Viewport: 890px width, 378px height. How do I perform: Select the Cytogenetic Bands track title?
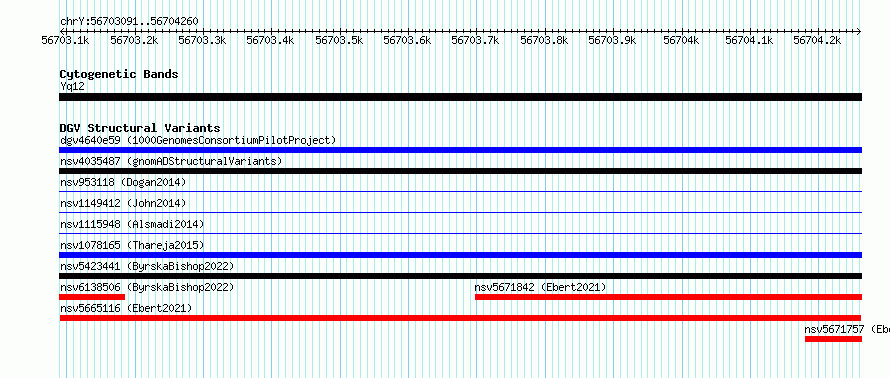(x=119, y=74)
